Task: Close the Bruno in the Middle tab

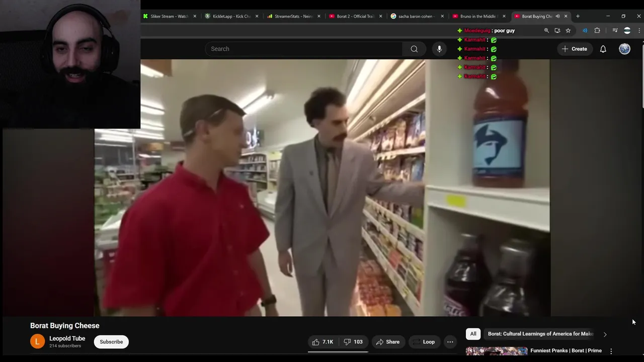Action: coord(504,16)
